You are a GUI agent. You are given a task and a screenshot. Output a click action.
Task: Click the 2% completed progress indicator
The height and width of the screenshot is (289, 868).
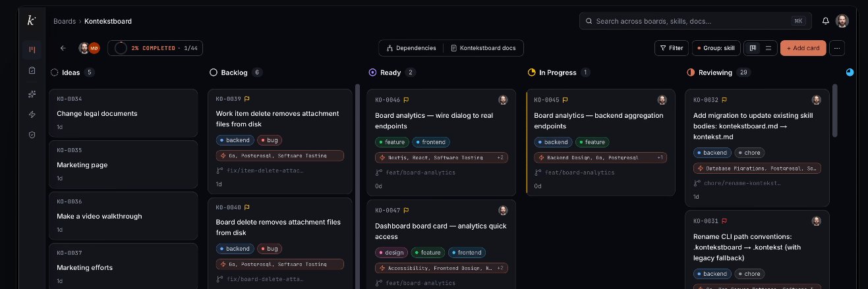point(155,48)
